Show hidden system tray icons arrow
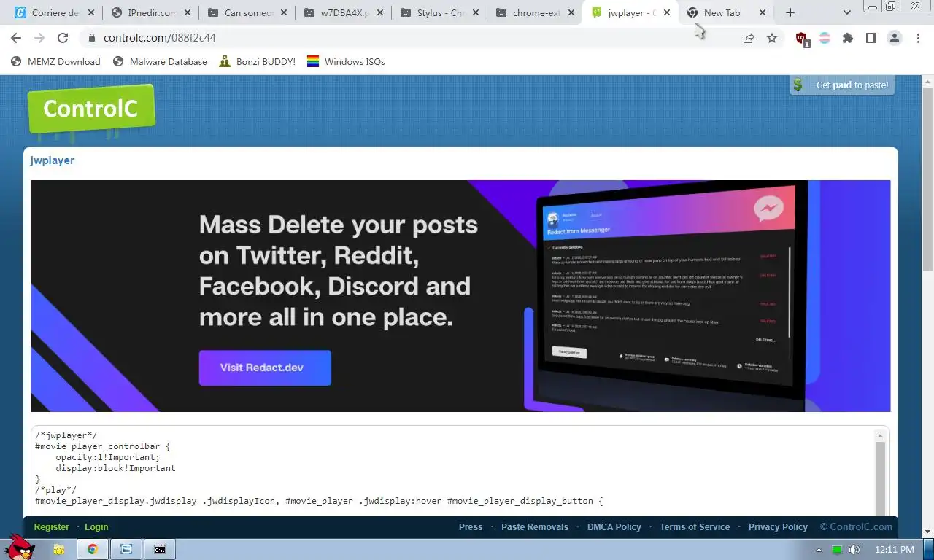Viewport: 934px width, 560px height. tap(819, 550)
